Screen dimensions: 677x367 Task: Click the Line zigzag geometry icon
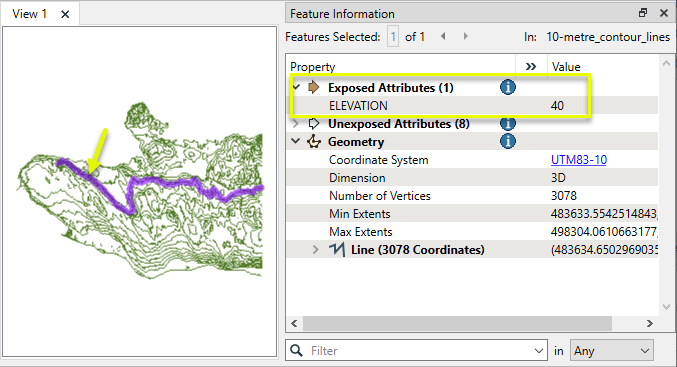click(x=337, y=250)
